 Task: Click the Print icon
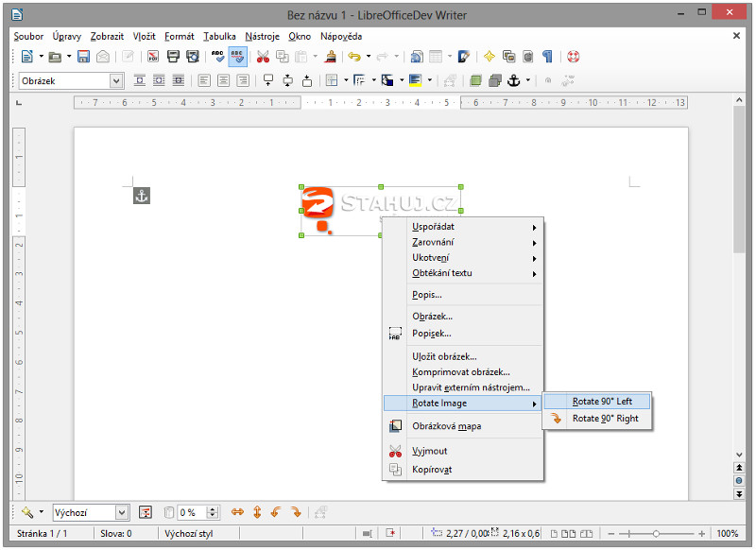[173, 57]
